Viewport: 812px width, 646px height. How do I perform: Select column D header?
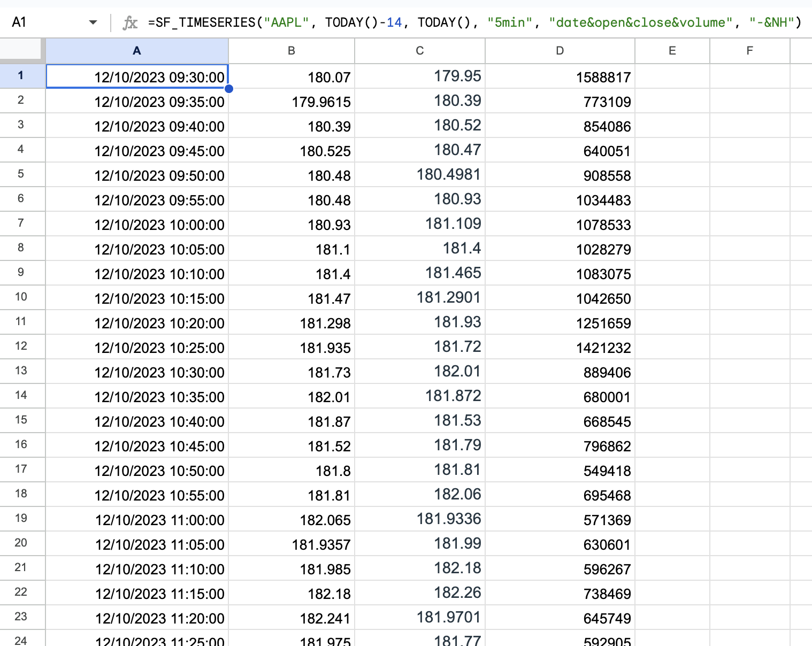[560, 51]
